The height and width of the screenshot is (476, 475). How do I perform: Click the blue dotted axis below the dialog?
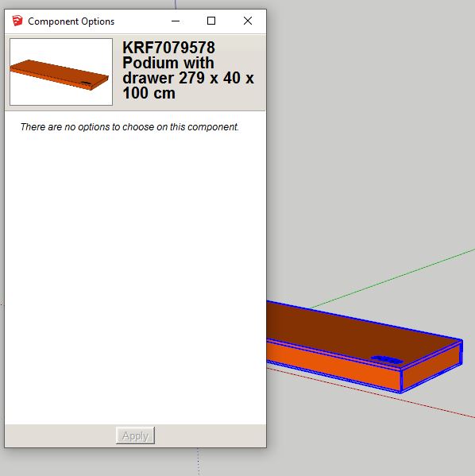199,462
